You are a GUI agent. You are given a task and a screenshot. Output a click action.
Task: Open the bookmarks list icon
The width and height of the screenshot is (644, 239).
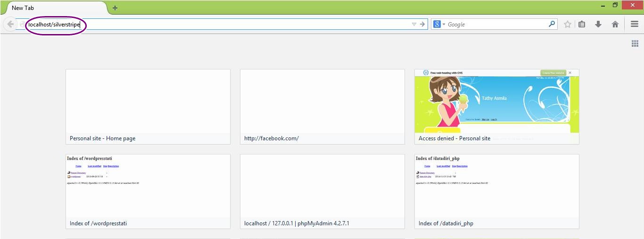coord(582,24)
